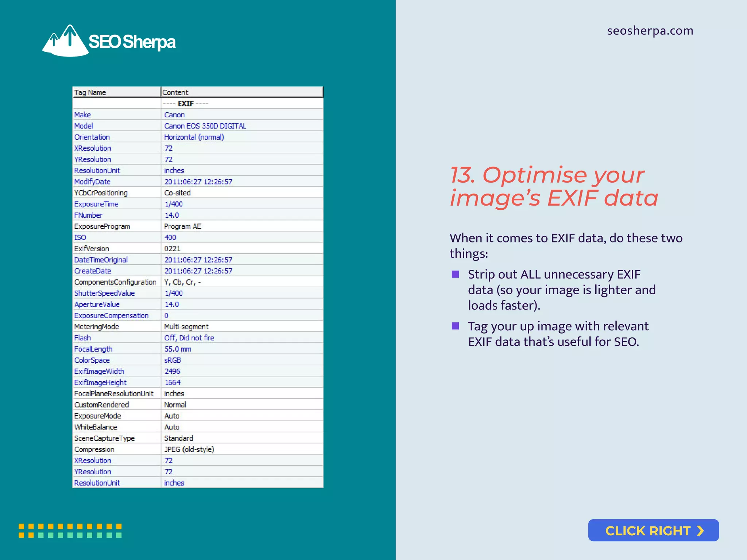Click the '---- EXIF ----' section header
Screen dimensions: 747x560
[x=186, y=104]
